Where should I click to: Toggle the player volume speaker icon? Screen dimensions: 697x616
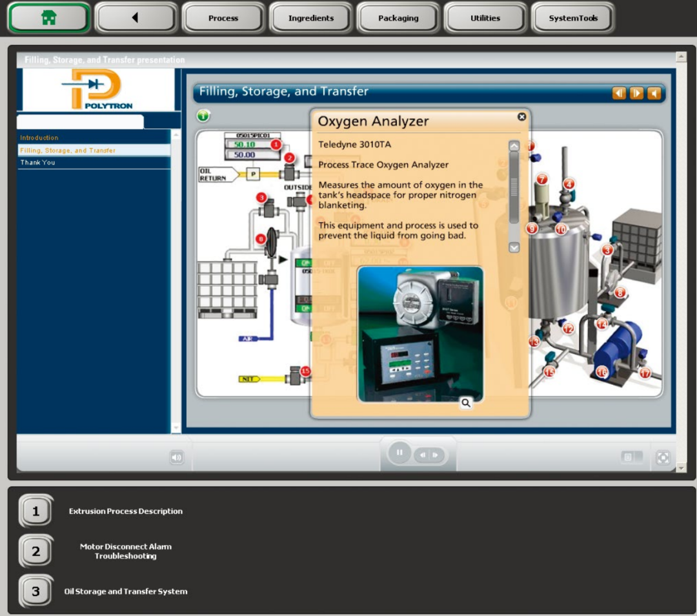[x=176, y=457]
